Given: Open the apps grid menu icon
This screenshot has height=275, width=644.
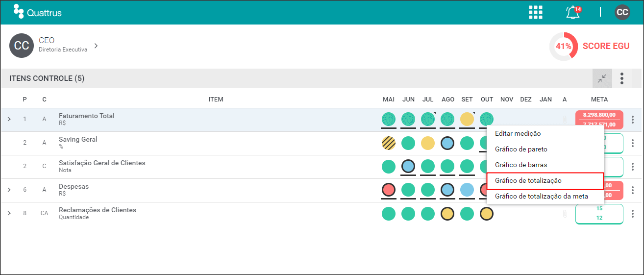Looking at the screenshot, I should tap(536, 12).
